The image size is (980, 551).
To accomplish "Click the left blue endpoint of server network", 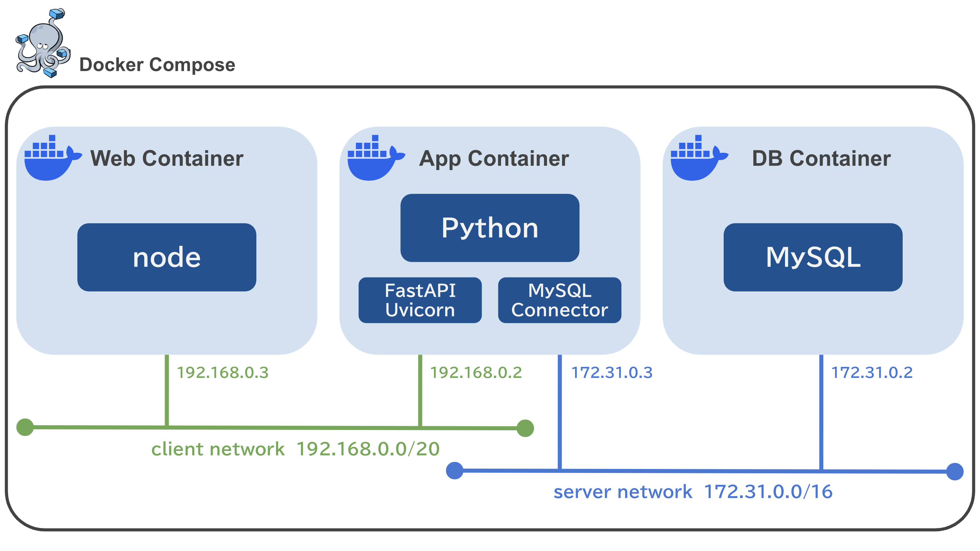I will tap(455, 471).
